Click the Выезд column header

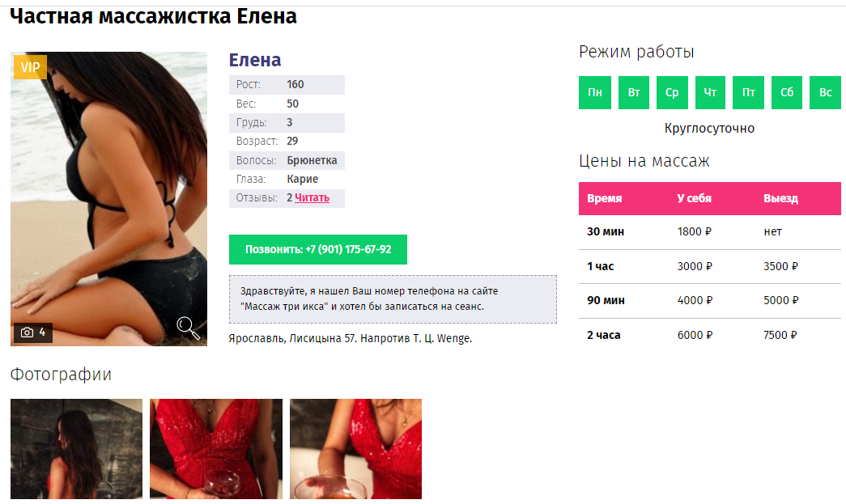[x=780, y=198]
